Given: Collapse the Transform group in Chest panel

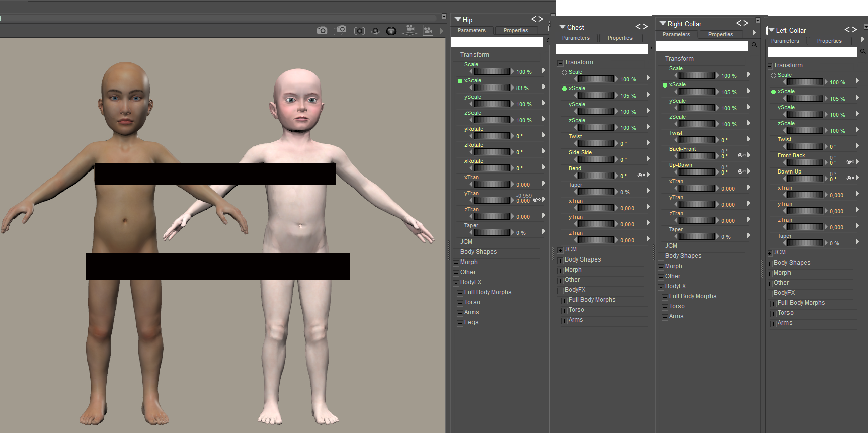Looking at the screenshot, I should tap(560, 63).
